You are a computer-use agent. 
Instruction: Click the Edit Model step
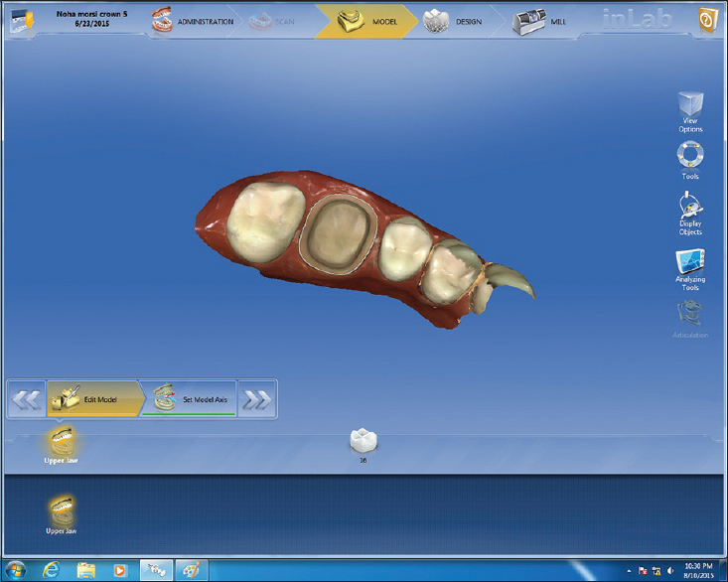click(x=89, y=398)
